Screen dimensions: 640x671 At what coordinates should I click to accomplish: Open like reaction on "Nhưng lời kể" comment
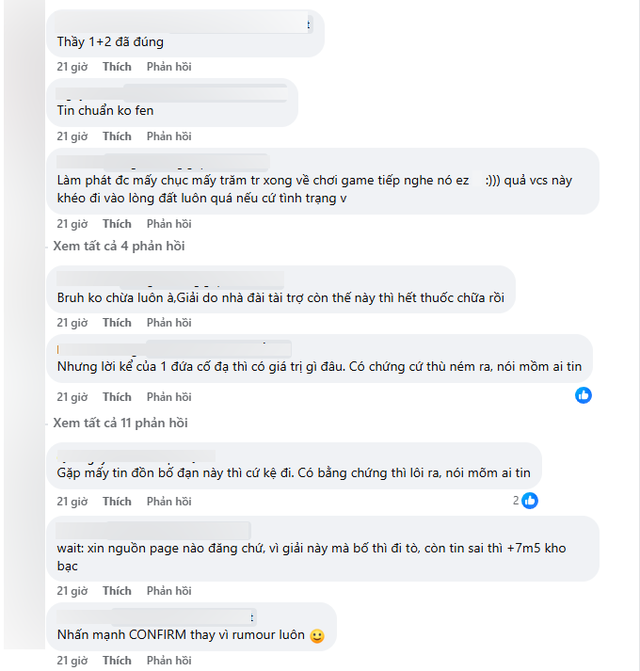(x=583, y=395)
